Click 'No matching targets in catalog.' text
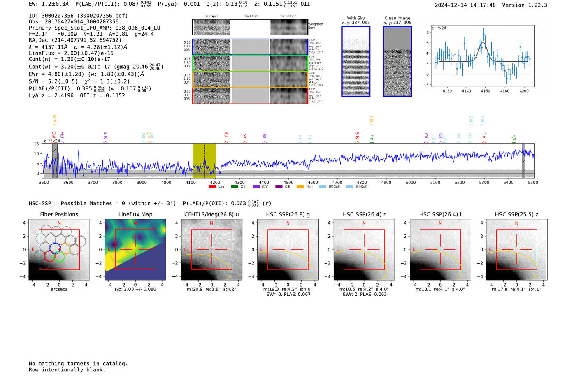Image resolution: width=576 pixels, height=392 pixels. pyautogui.click(x=78, y=364)
